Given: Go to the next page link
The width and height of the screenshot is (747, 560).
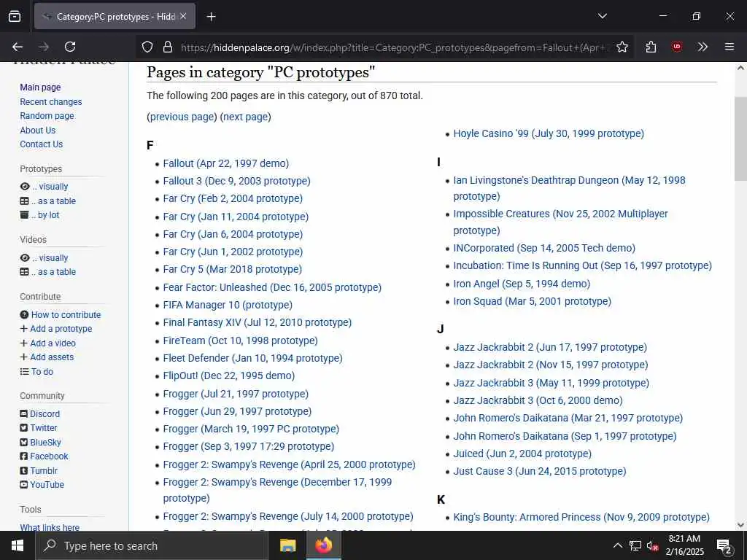Looking at the screenshot, I should [245, 117].
